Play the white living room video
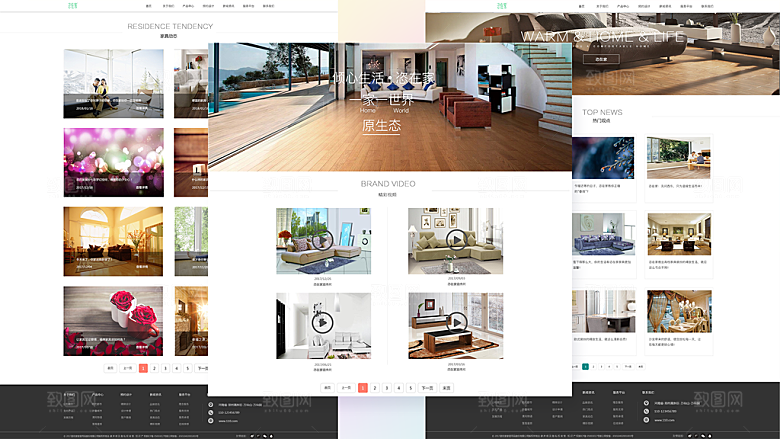Screen dimensions: 780x439 (322, 323)
